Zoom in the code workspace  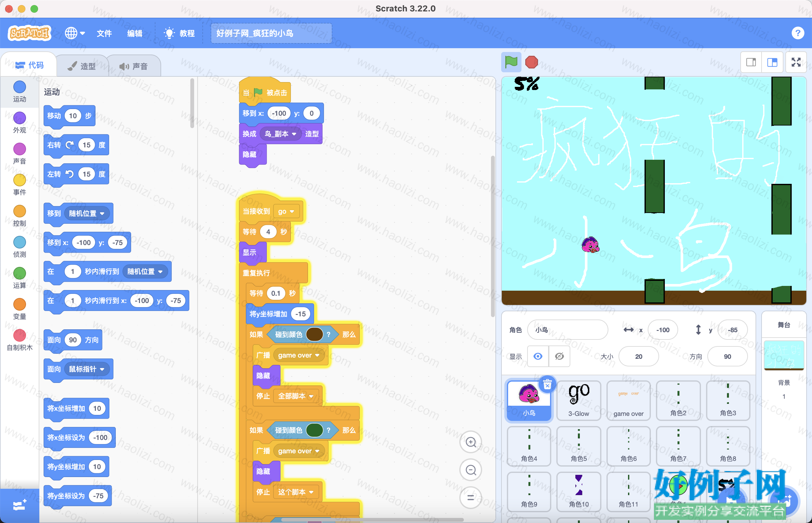coord(471,442)
